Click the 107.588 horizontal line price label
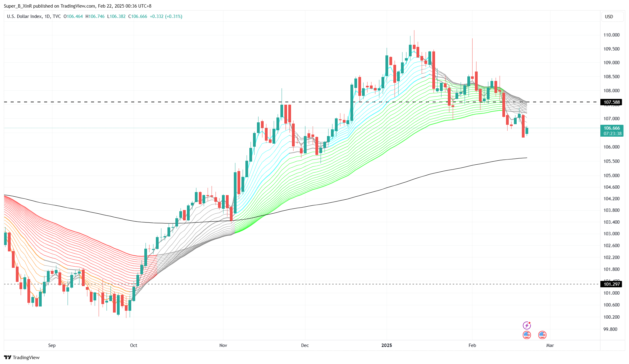 pos(611,102)
